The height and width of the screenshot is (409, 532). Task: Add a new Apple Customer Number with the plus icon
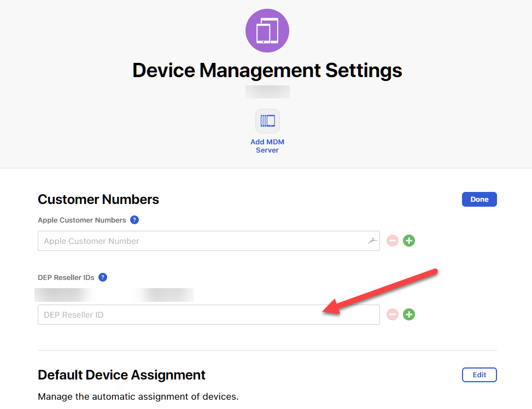click(408, 241)
